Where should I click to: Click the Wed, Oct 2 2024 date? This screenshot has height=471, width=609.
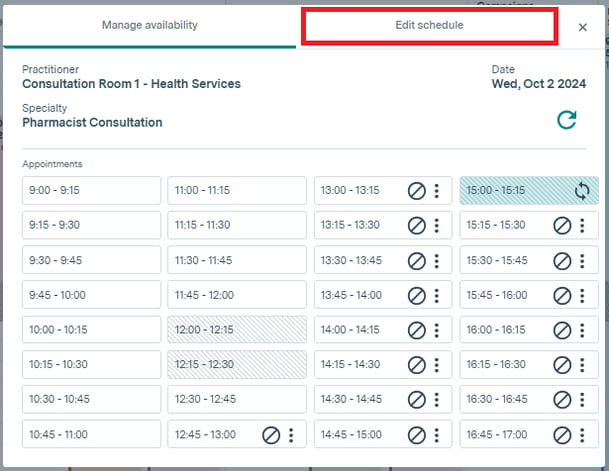[539, 84]
